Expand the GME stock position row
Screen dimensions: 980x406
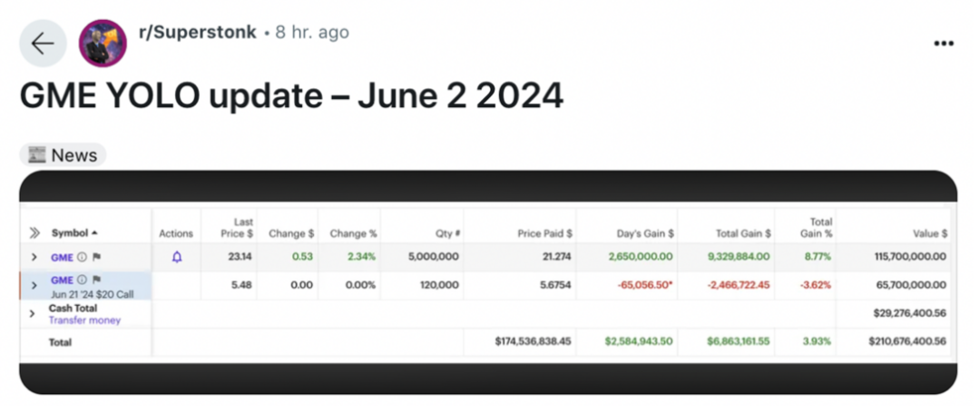coord(35,257)
